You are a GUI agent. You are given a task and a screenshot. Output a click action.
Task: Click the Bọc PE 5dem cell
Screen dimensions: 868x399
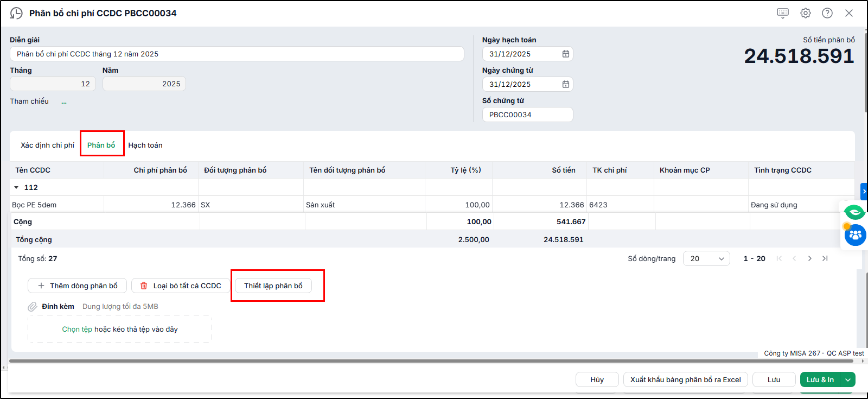click(x=57, y=205)
